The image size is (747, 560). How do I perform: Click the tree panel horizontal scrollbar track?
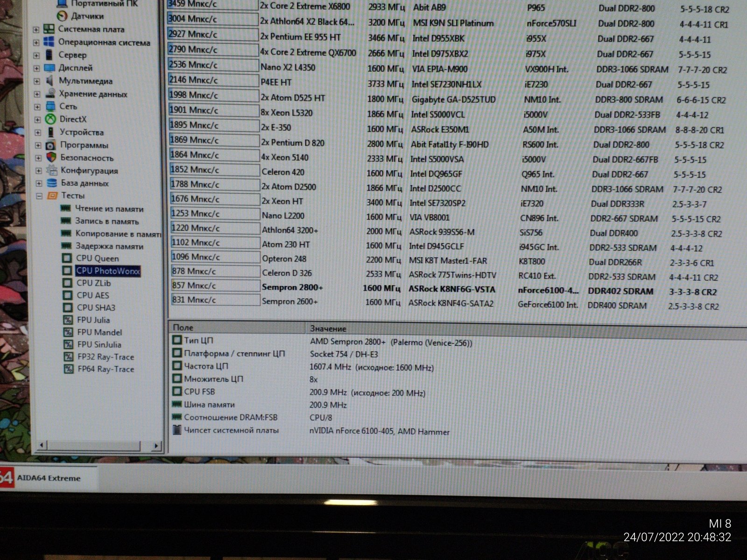(x=99, y=446)
